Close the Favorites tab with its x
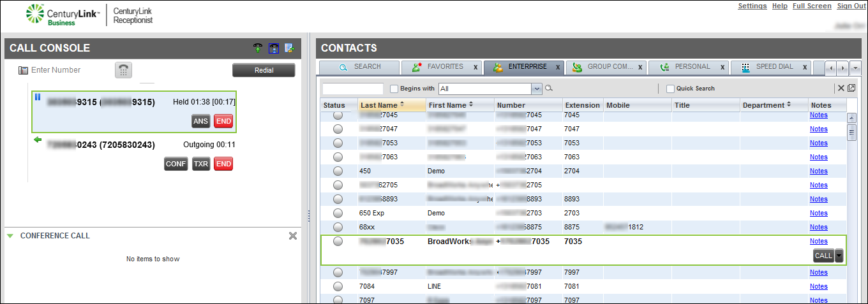The width and height of the screenshot is (868, 304). (475, 67)
